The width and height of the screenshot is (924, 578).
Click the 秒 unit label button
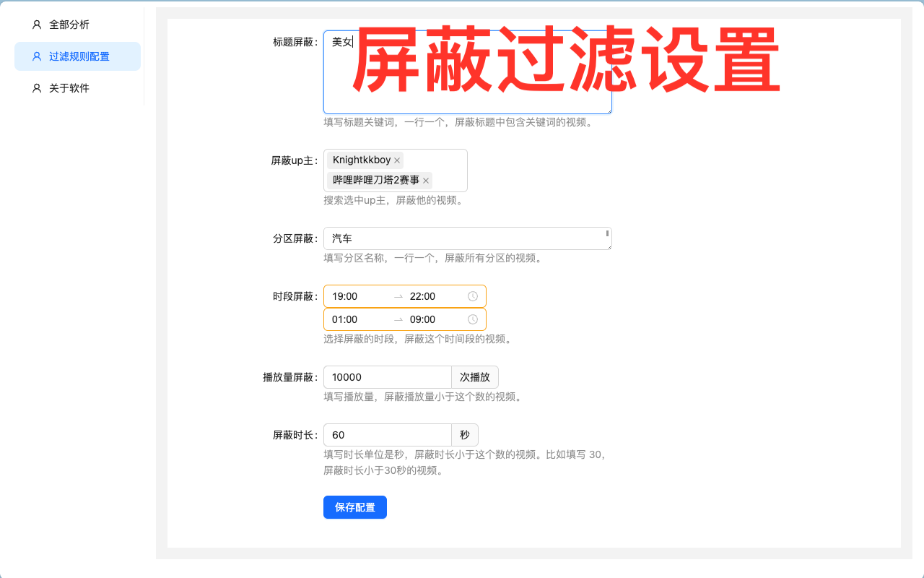(465, 434)
